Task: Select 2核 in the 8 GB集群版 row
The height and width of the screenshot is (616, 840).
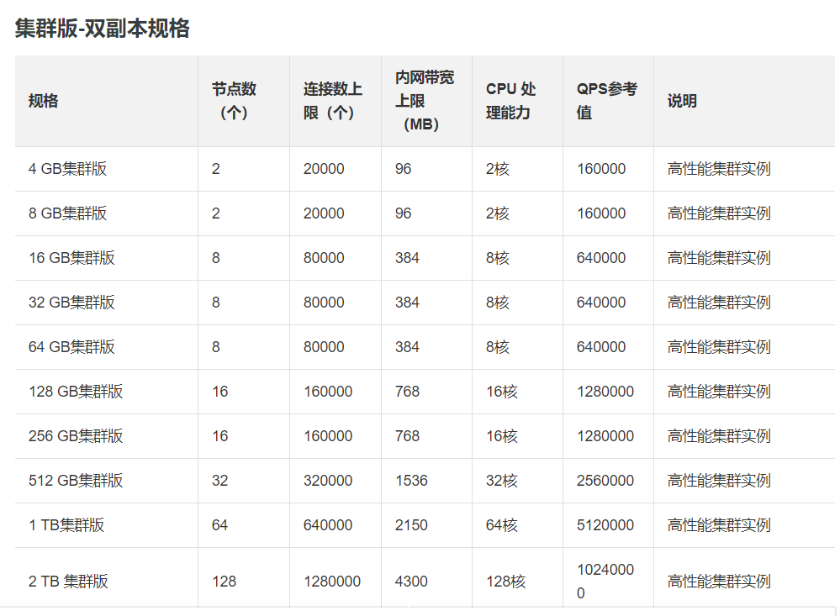Action: click(x=498, y=213)
